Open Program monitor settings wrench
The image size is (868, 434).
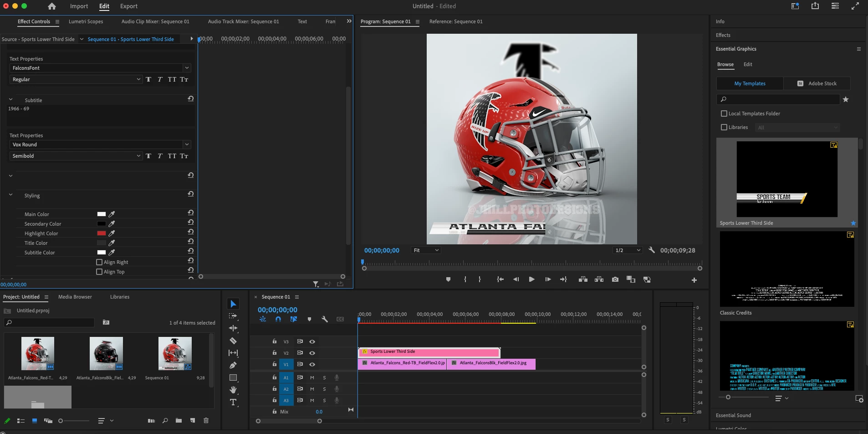[x=652, y=250]
